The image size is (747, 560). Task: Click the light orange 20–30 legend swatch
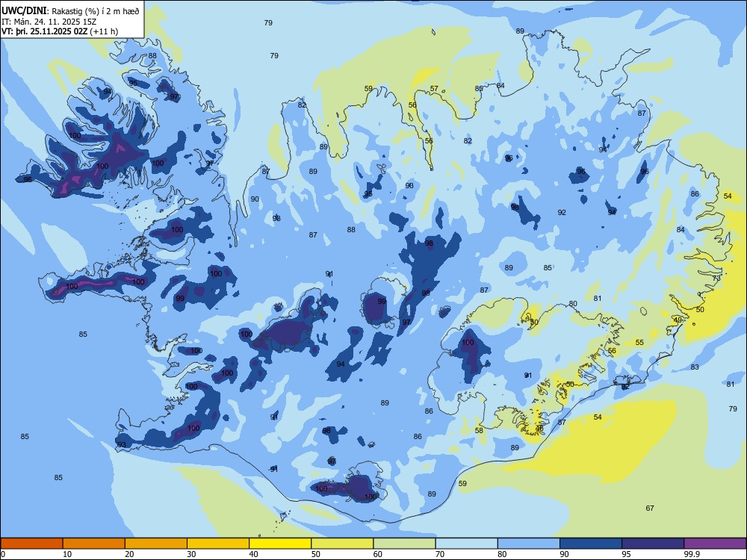(156, 544)
